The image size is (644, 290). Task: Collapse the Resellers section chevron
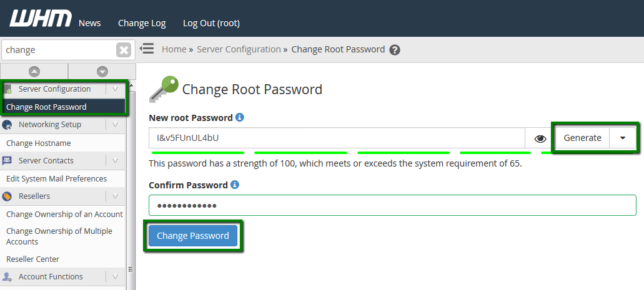tap(115, 196)
